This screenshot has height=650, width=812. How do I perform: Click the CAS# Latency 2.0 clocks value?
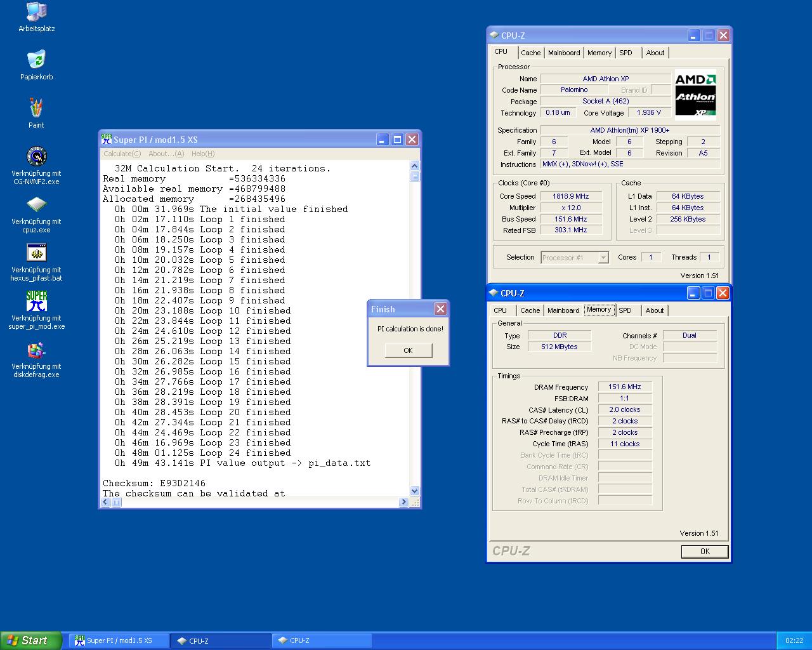click(625, 409)
